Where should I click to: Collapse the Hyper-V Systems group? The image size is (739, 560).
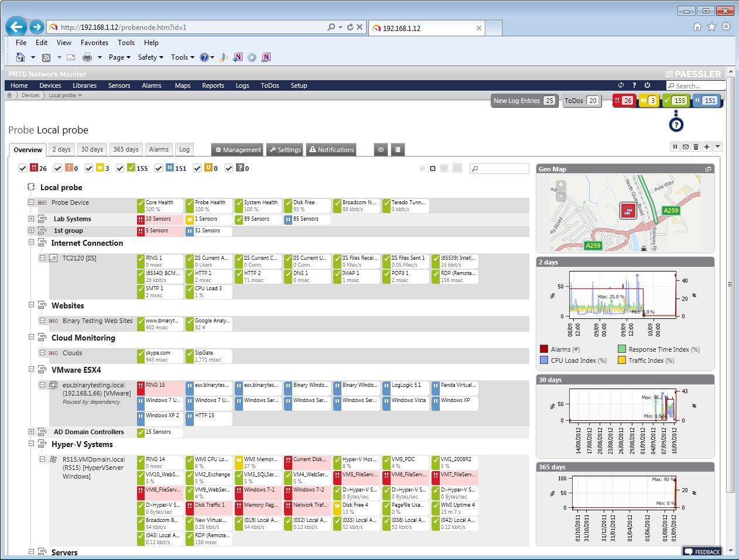pyautogui.click(x=31, y=444)
